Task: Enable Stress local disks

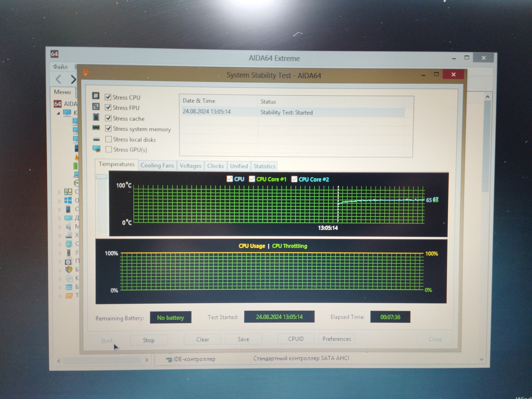Action: [x=109, y=139]
